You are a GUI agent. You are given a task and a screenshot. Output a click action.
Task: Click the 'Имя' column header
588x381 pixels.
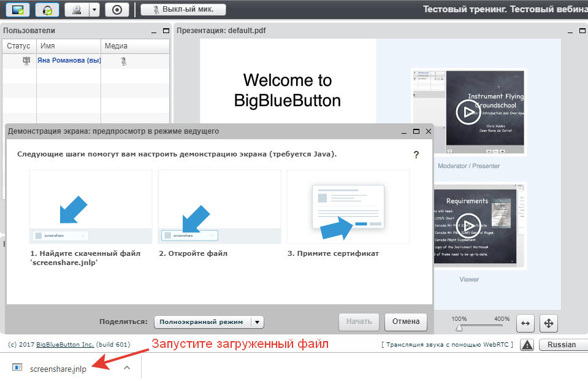pyautogui.click(x=69, y=46)
